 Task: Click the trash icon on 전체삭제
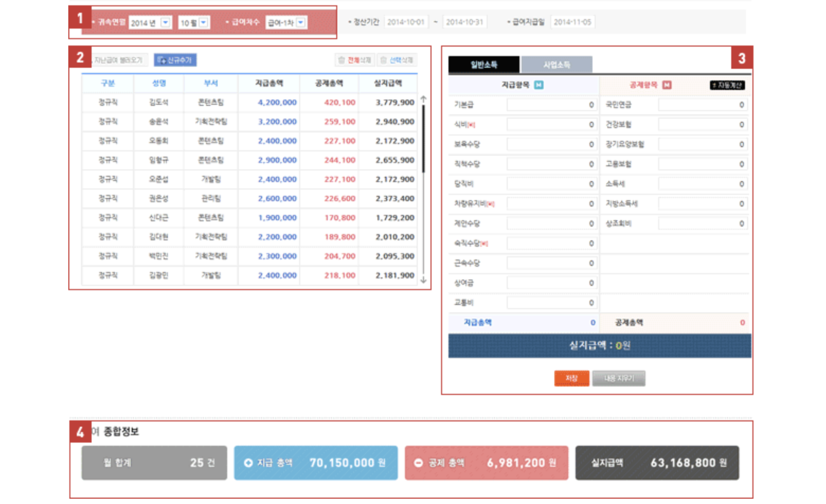[x=342, y=60]
